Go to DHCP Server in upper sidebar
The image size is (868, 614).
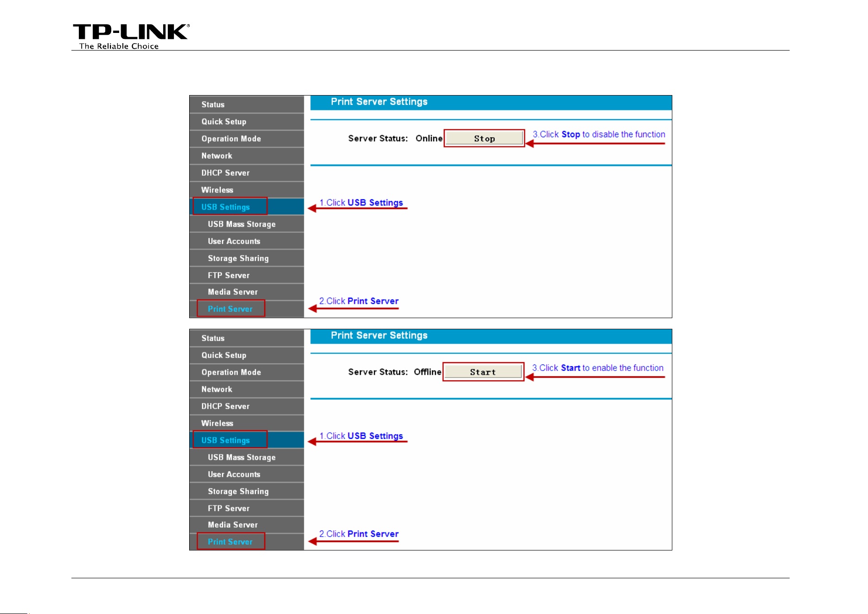click(x=247, y=173)
